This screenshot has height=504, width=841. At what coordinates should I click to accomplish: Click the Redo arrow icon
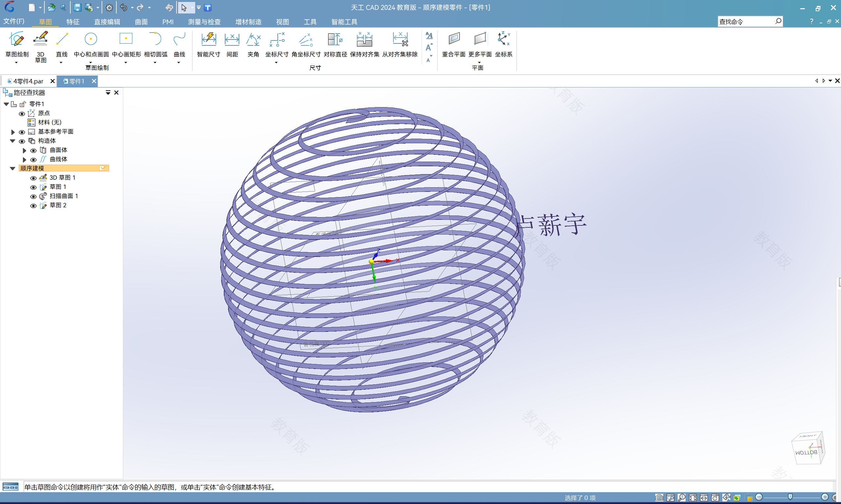[x=140, y=8]
